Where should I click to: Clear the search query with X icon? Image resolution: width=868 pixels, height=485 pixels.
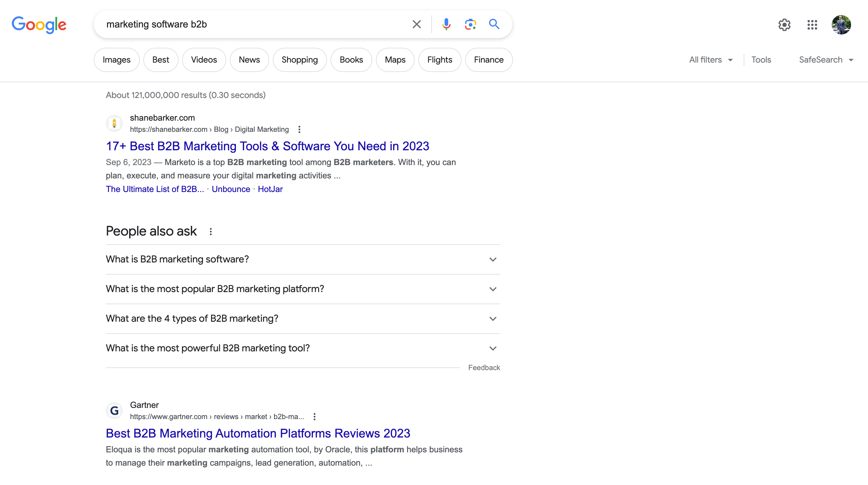(416, 24)
